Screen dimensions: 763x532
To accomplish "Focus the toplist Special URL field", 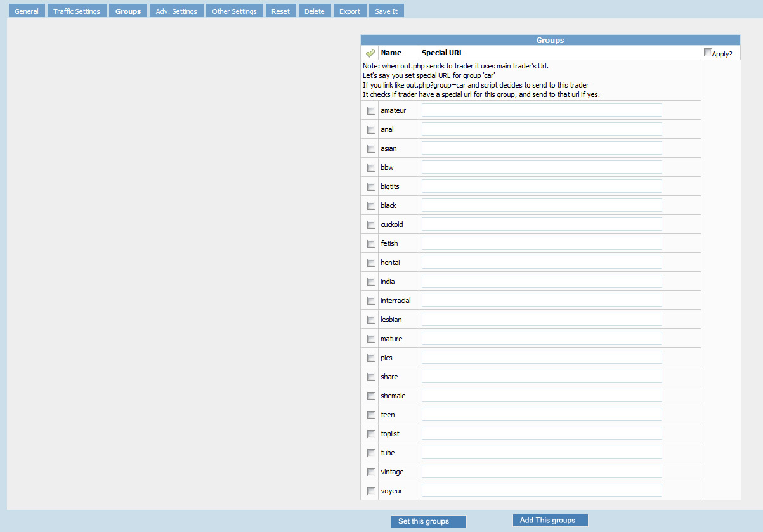I will pos(542,434).
